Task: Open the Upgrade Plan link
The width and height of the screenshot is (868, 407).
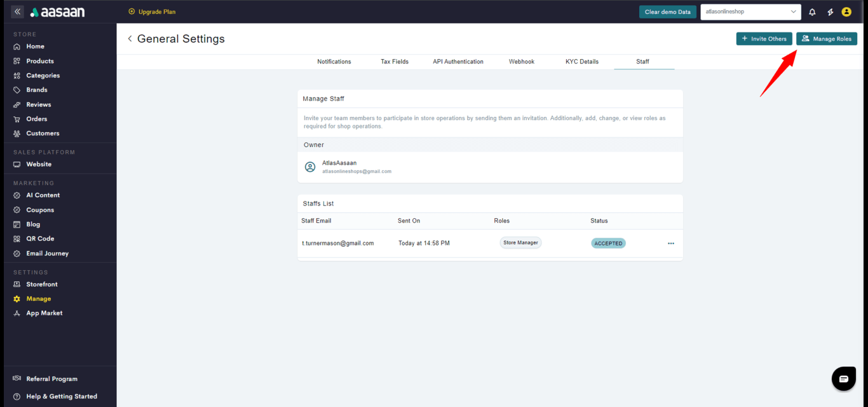Action: coord(153,11)
